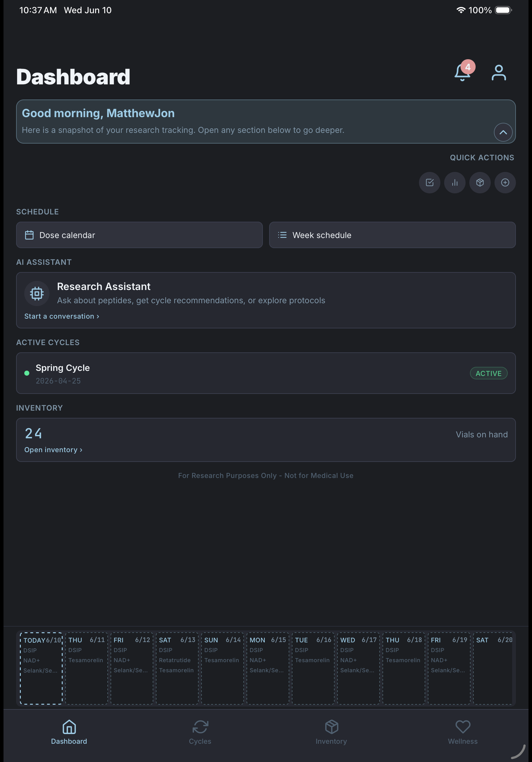Click the 24 vials count
532x762 pixels.
(x=33, y=433)
